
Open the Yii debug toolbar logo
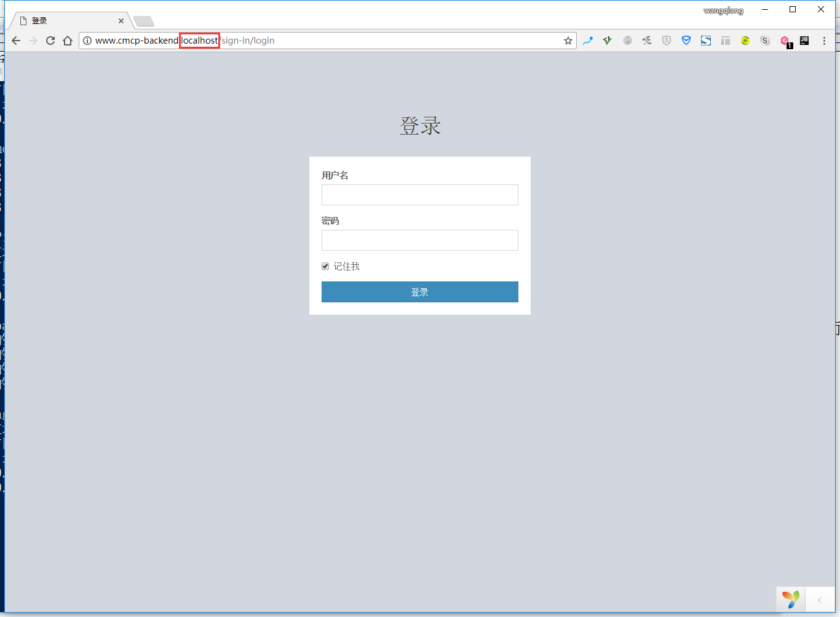(x=791, y=599)
